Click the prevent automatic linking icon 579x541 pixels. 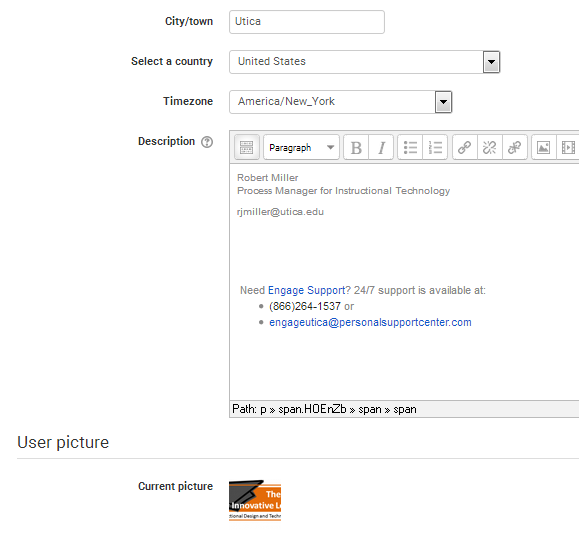(514, 147)
